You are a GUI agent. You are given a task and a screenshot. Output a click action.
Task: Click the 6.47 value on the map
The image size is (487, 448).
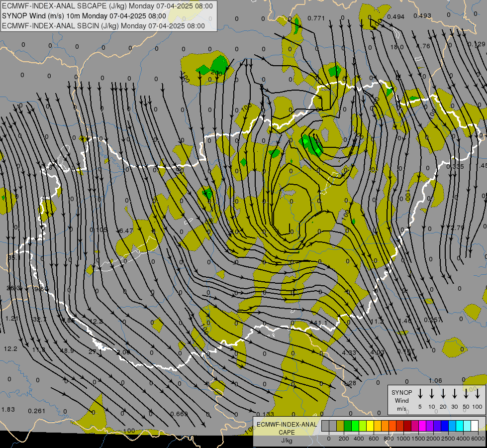(x=126, y=230)
